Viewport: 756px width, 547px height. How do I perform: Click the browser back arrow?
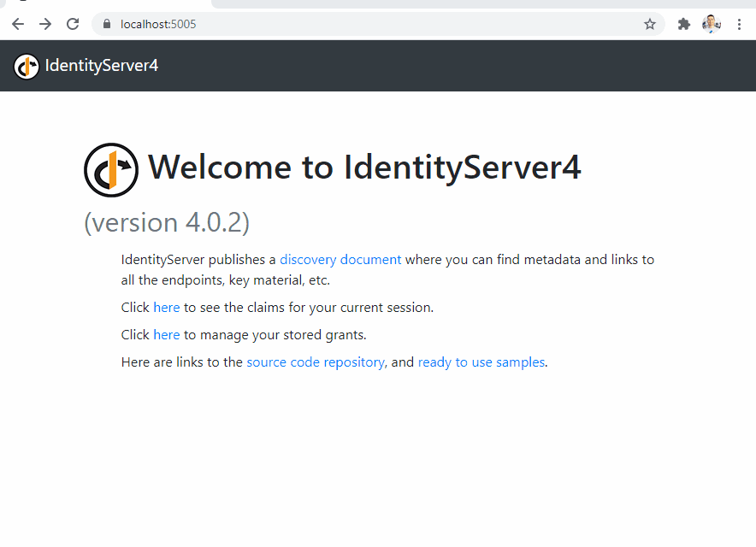tap(18, 24)
